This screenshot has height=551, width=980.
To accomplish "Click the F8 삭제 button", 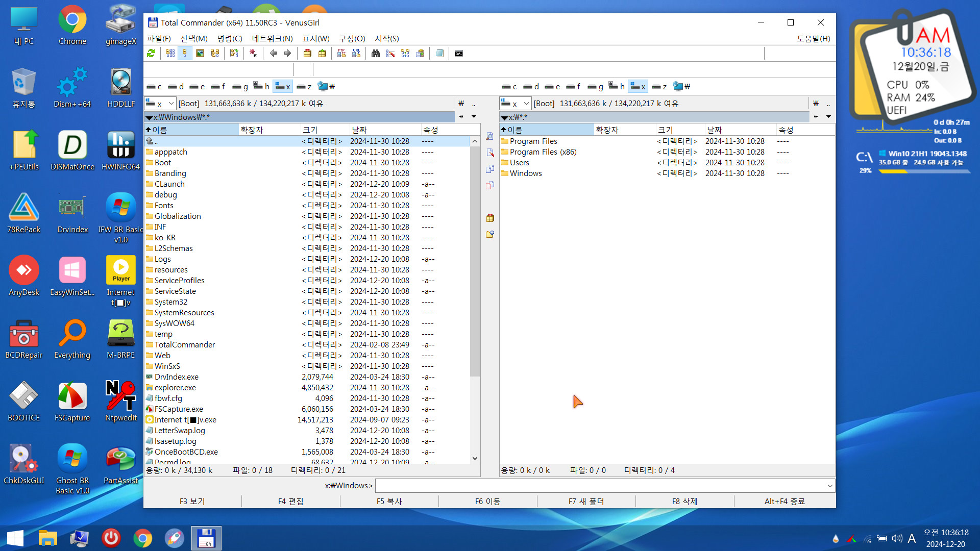I will point(685,502).
